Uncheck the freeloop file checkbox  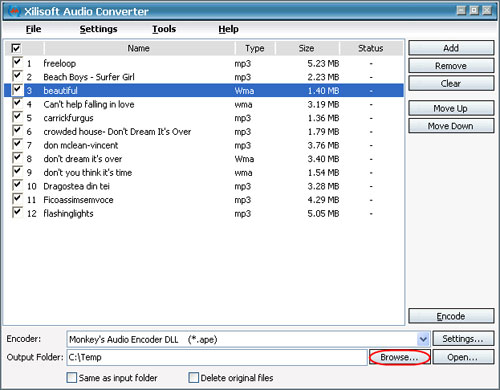(17, 62)
